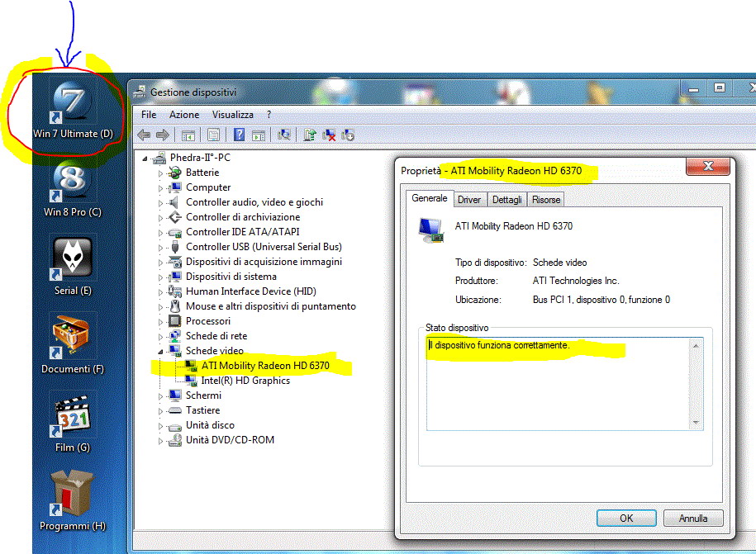Click the Back arrow in Device Manager toolbar
The height and width of the screenshot is (554, 756).
coord(144,135)
